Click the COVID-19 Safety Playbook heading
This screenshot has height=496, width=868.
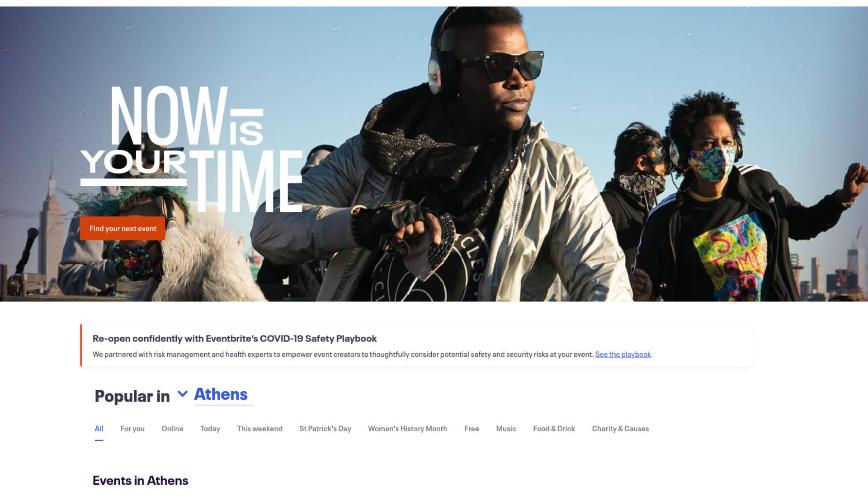pyautogui.click(x=235, y=339)
